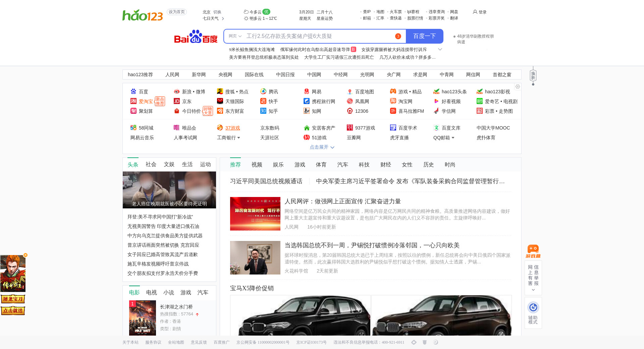Expand the hot search news list chevron

coord(440,50)
